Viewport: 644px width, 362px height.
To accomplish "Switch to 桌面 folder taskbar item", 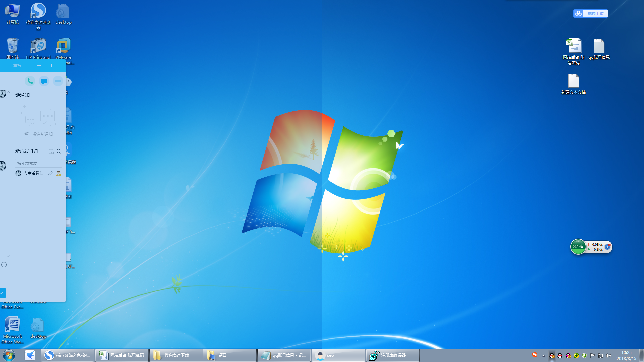I will (x=230, y=355).
